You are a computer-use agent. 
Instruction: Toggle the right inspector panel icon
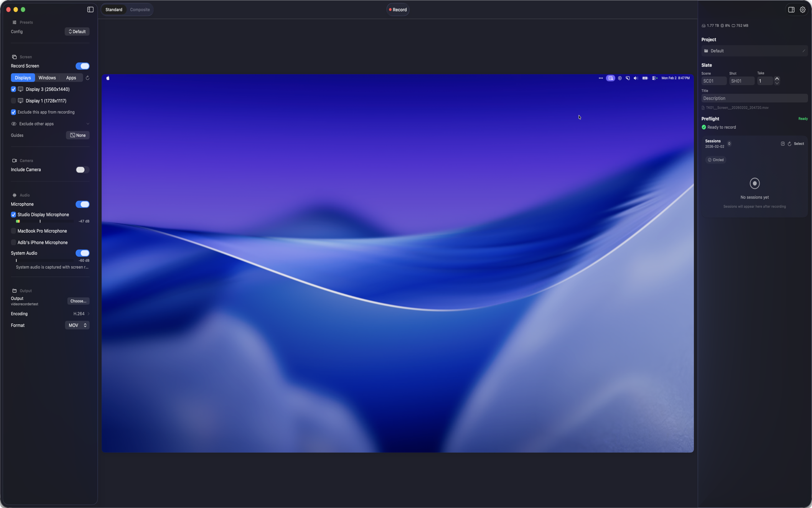tap(791, 10)
